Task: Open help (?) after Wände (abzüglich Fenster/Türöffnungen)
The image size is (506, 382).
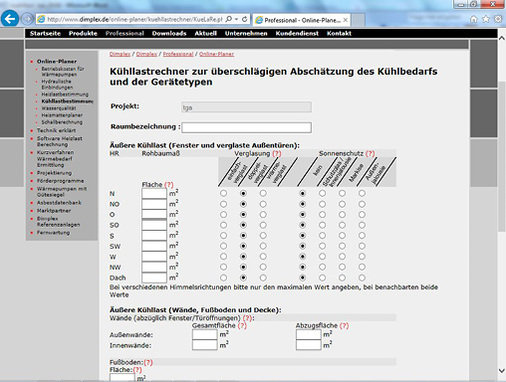Action: (x=247, y=318)
